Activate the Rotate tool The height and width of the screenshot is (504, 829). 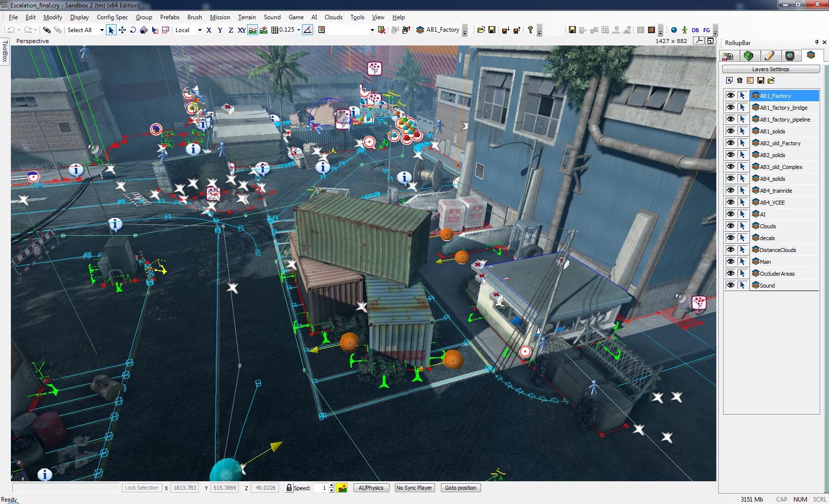click(x=133, y=30)
